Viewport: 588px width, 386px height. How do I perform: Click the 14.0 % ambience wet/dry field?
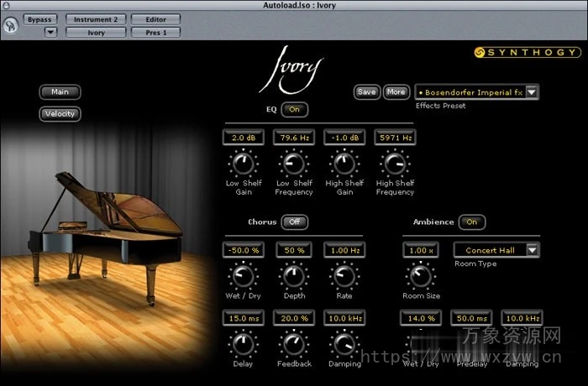point(421,318)
